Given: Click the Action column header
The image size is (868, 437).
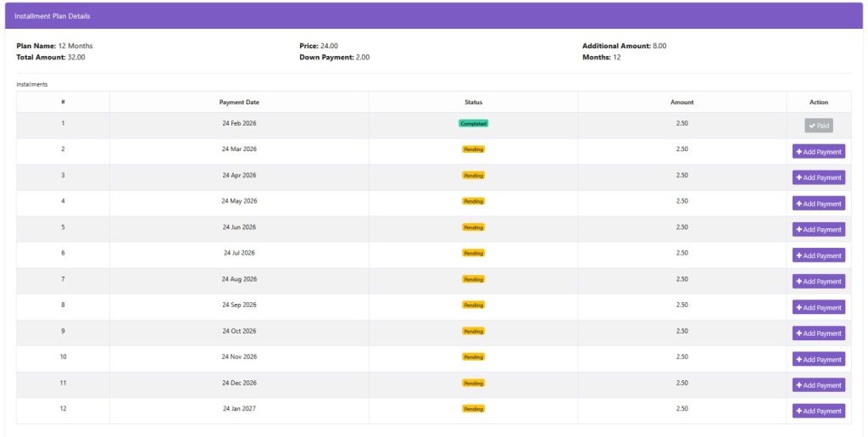Looking at the screenshot, I should click(x=818, y=102).
